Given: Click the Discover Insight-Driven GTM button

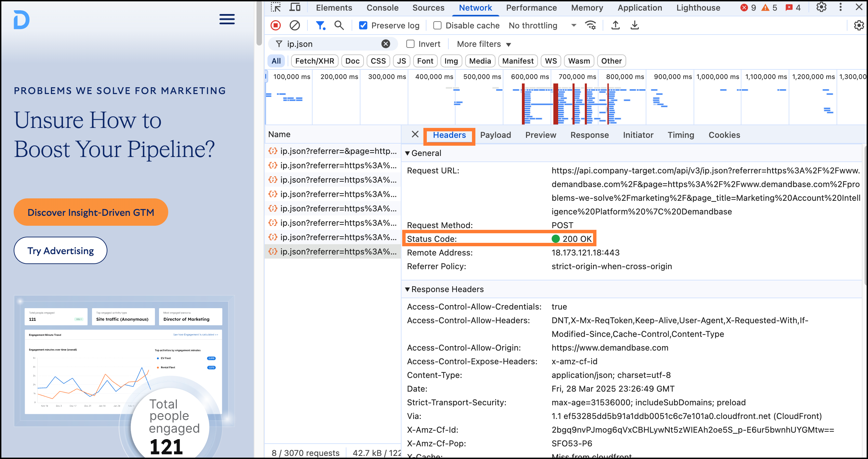Looking at the screenshot, I should click(91, 212).
